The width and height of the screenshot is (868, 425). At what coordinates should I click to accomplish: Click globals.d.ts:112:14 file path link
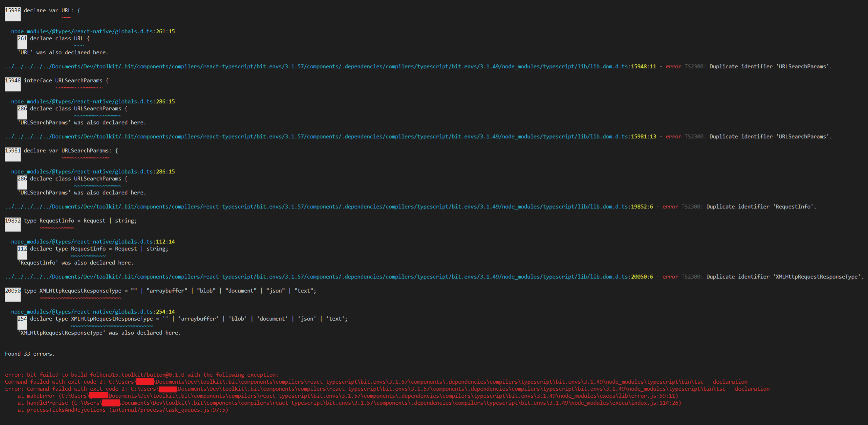point(93,242)
